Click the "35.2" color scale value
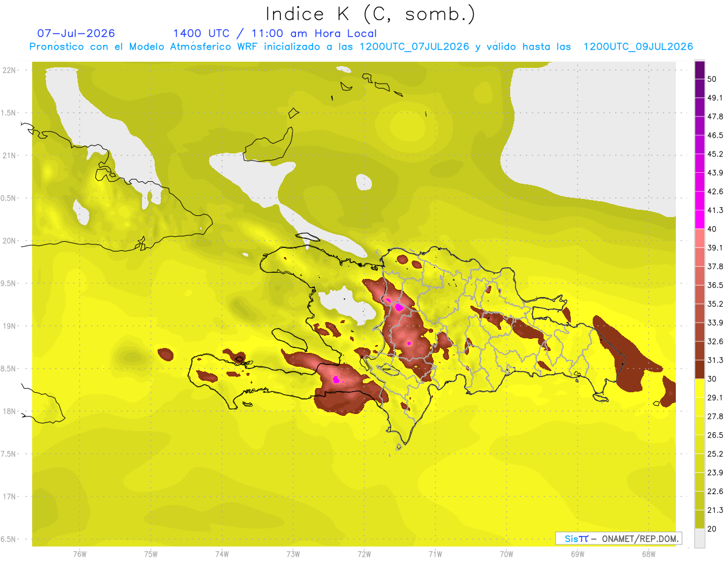The height and width of the screenshot is (562, 728). click(x=715, y=304)
